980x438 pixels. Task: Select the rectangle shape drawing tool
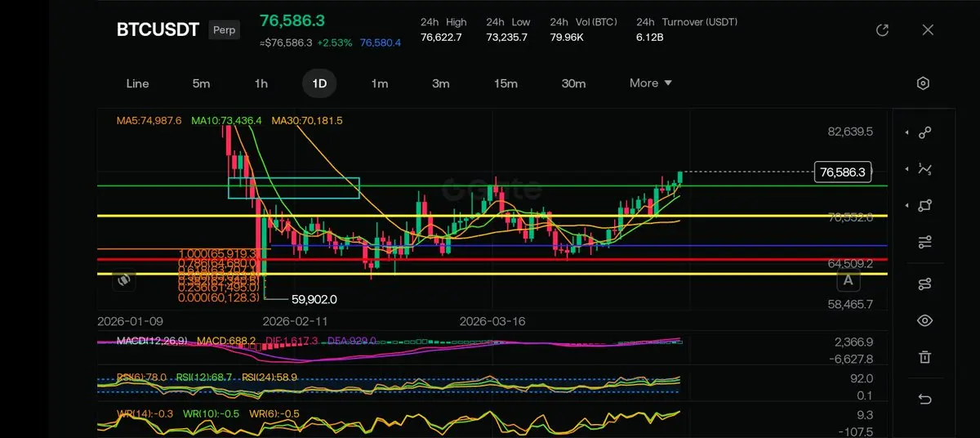(x=924, y=206)
